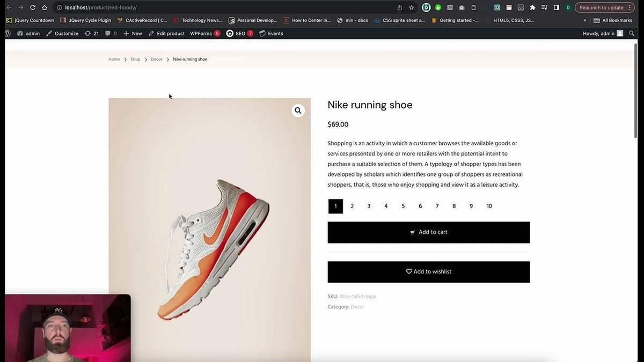Image resolution: width=644 pixels, height=362 pixels.
Task: Click the $69.00 price text
Action: [x=338, y=124]
